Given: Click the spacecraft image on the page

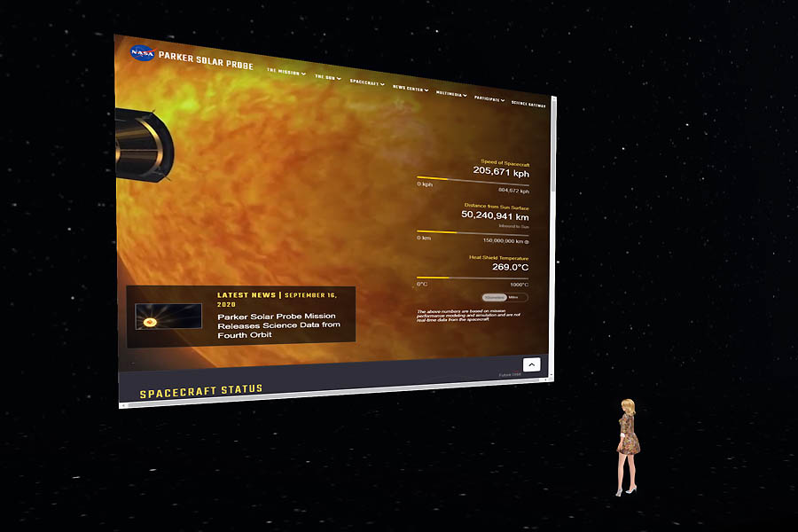Looking at the screenshot, I should pyautogui.click(x=145, y=145).
